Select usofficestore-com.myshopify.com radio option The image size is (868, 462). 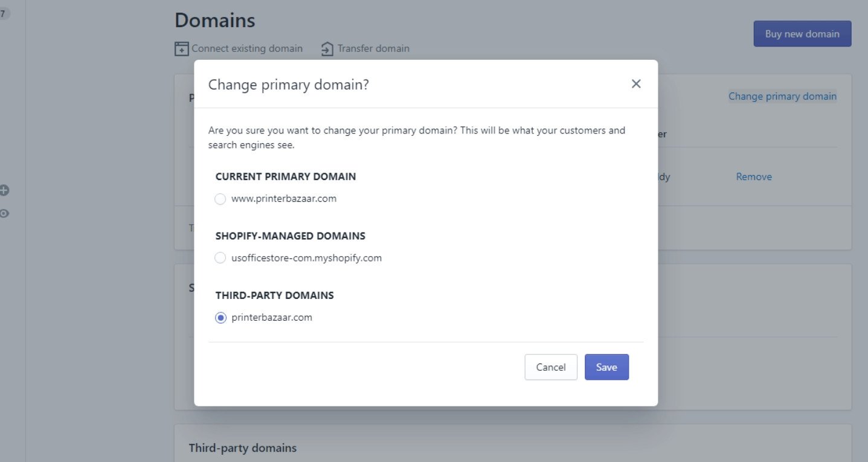pyautogui.click(x=220, y=258)
